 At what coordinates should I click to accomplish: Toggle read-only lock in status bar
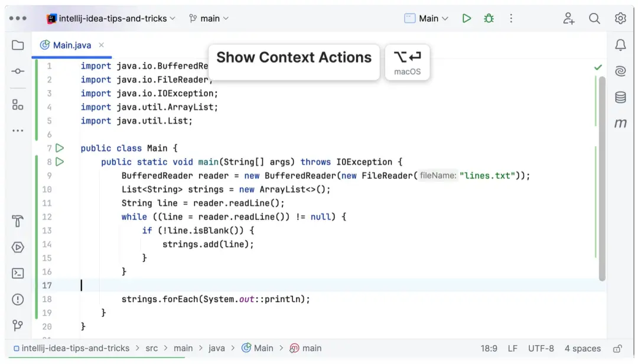(618, 349)
